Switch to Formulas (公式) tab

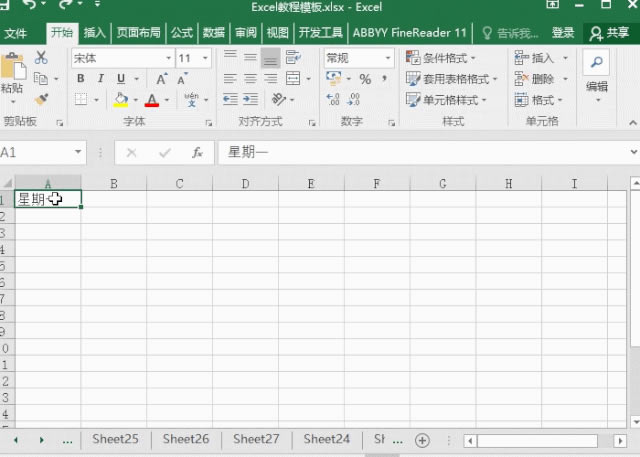tap(182, 33)
